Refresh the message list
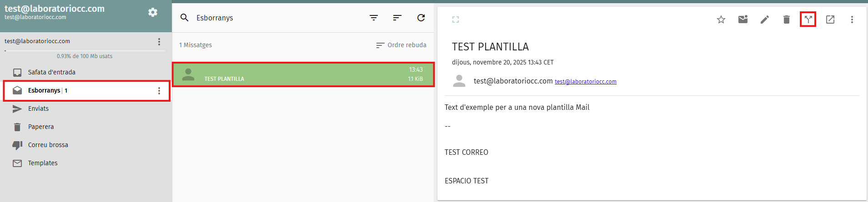 tap(421, 18)
